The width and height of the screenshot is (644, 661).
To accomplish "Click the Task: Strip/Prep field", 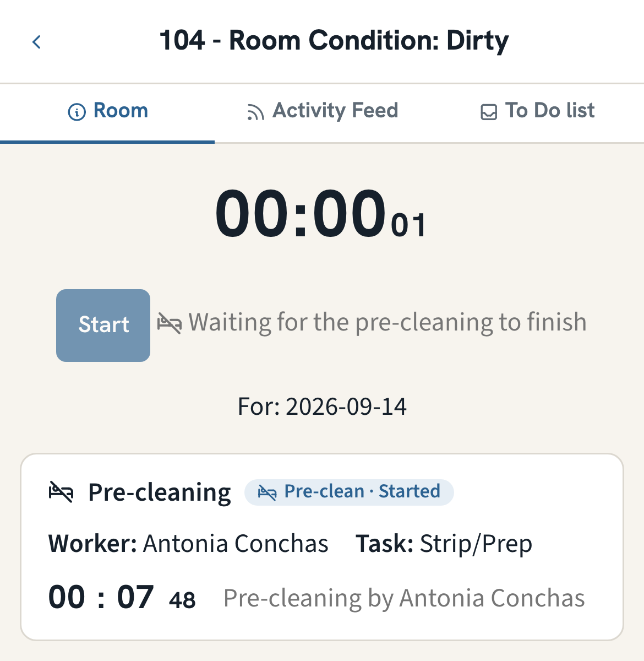I will click(444, 544).
